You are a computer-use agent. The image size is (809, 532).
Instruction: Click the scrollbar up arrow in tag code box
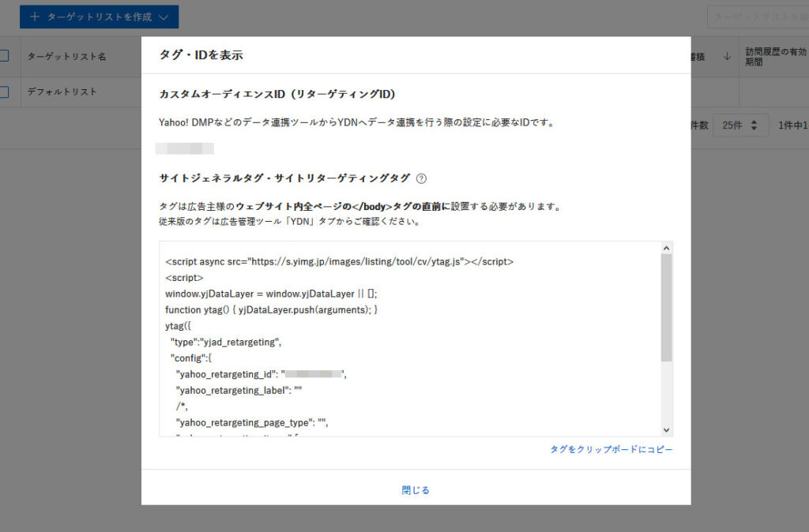666,248
